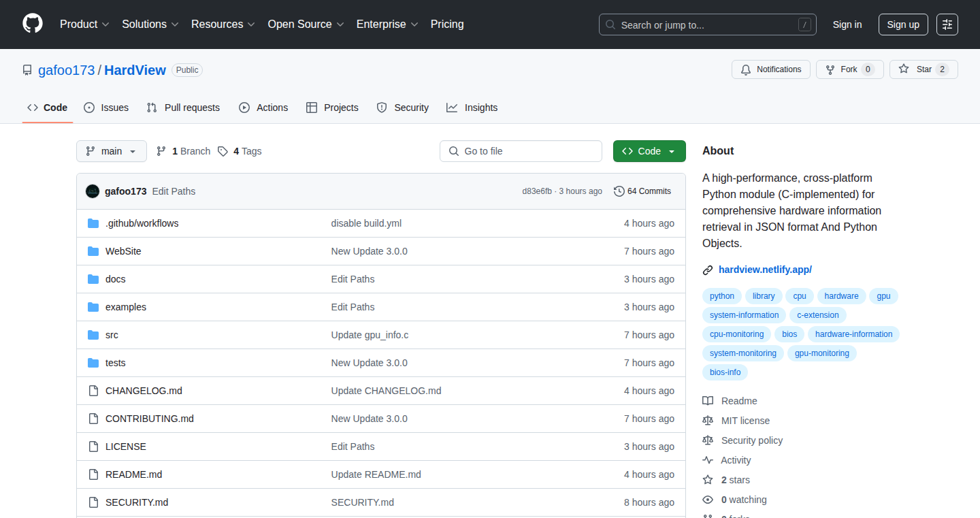This screenshot has height=518, width=980.
Task: View the 4 Tags list
Action: [240, 151]
